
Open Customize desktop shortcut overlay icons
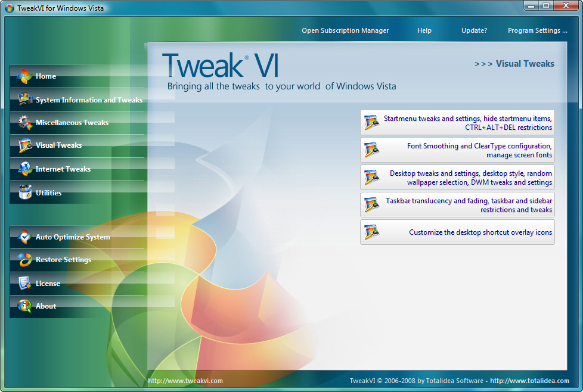pyautogui.click(x=457, y=232)
